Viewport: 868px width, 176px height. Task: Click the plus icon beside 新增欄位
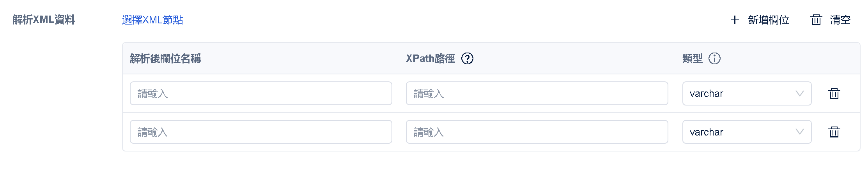pyautogui.click(x=735, y=20)
